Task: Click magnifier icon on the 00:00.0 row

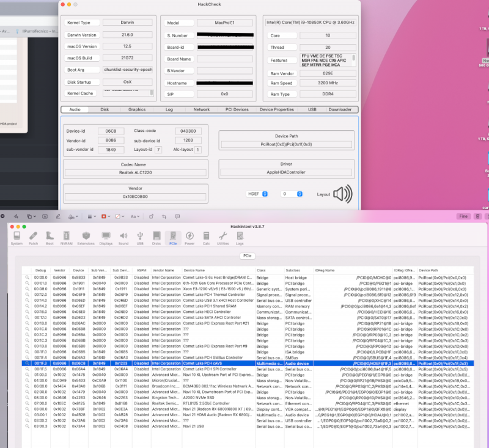Action: pos(27,277)
